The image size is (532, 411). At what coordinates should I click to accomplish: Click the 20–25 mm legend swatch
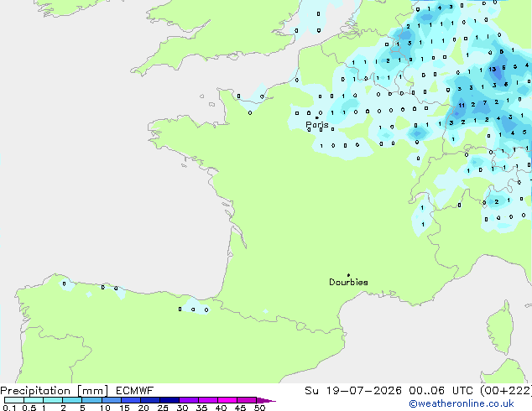point(149,400)
